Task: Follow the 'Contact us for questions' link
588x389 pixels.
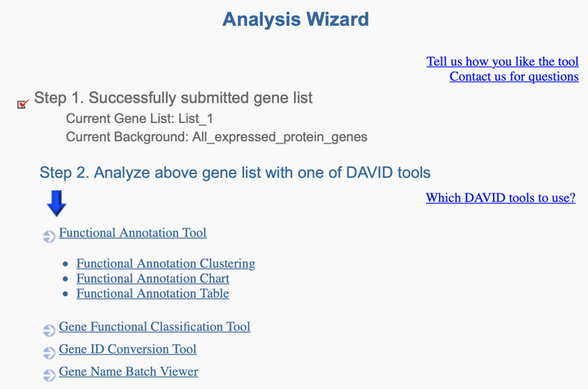Action: [x=514, y=76]
